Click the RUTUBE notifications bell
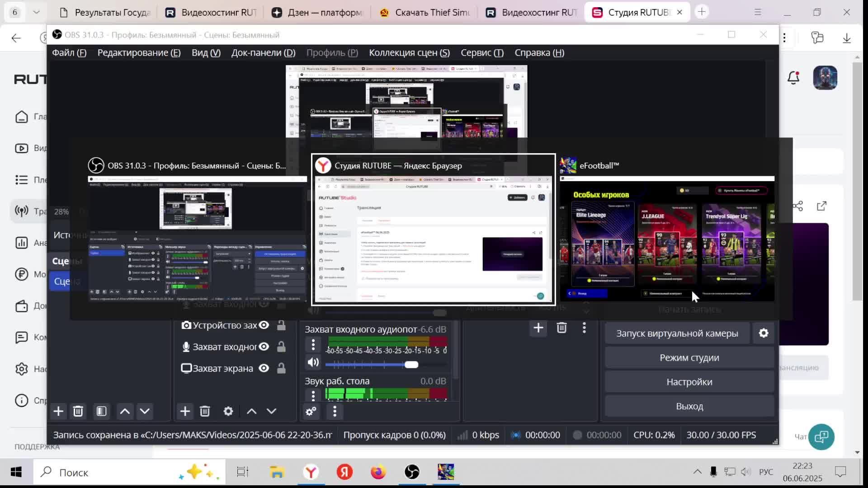The image size is (868, 488). click(793, 78)
